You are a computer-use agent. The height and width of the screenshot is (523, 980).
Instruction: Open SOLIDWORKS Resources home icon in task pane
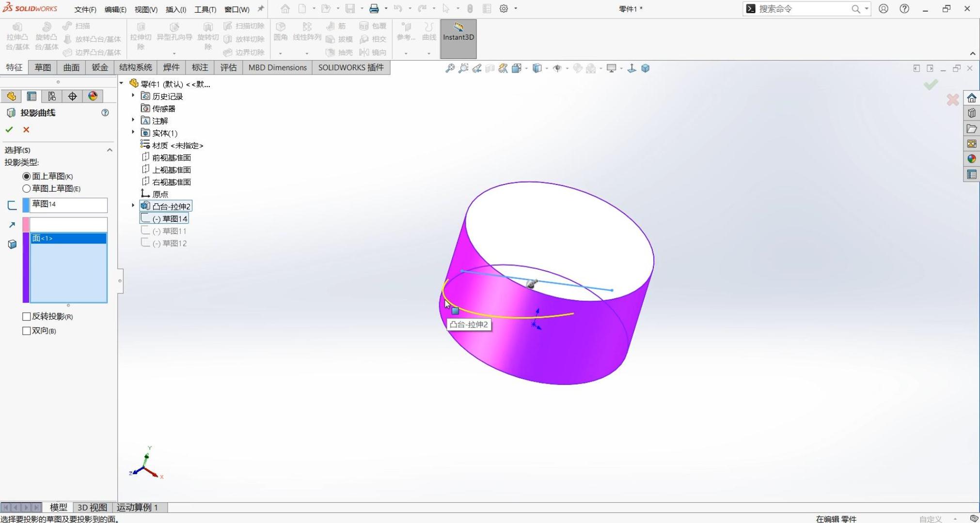(x=971, y=98)
